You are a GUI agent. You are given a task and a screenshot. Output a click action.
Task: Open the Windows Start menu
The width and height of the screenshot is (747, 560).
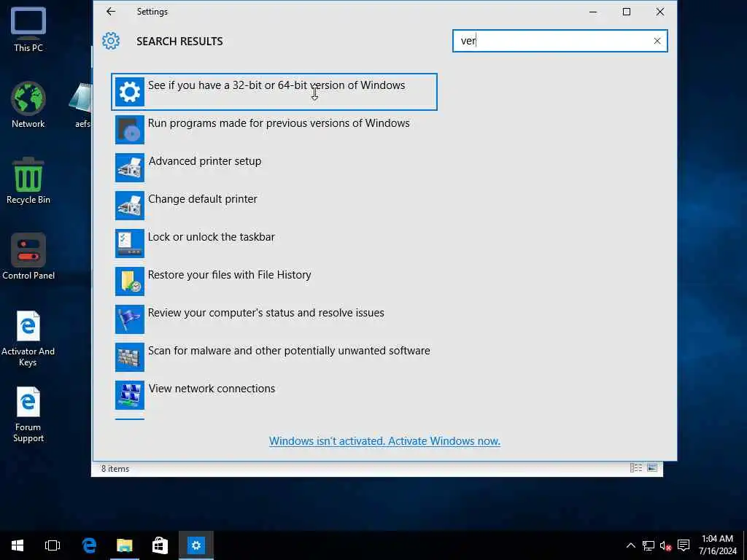[x=18, y=545]
